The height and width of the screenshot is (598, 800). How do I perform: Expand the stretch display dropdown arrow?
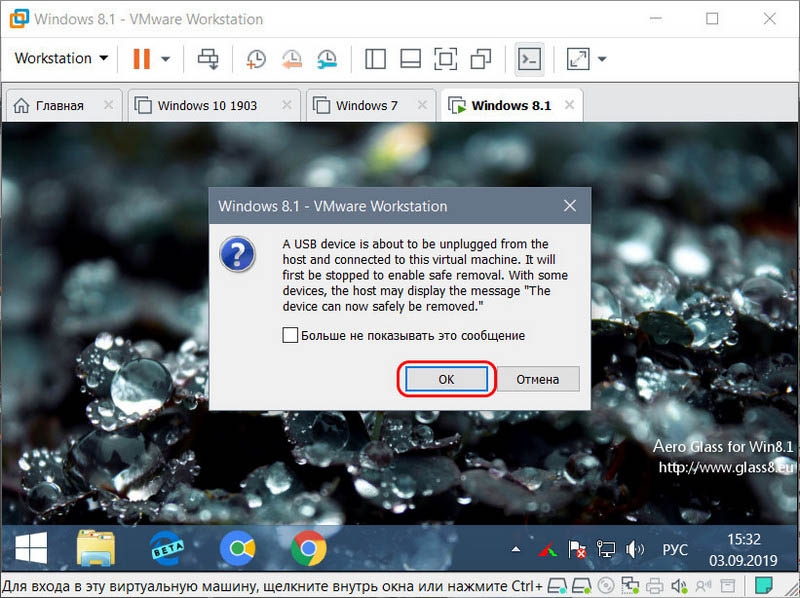click(602, 59)
